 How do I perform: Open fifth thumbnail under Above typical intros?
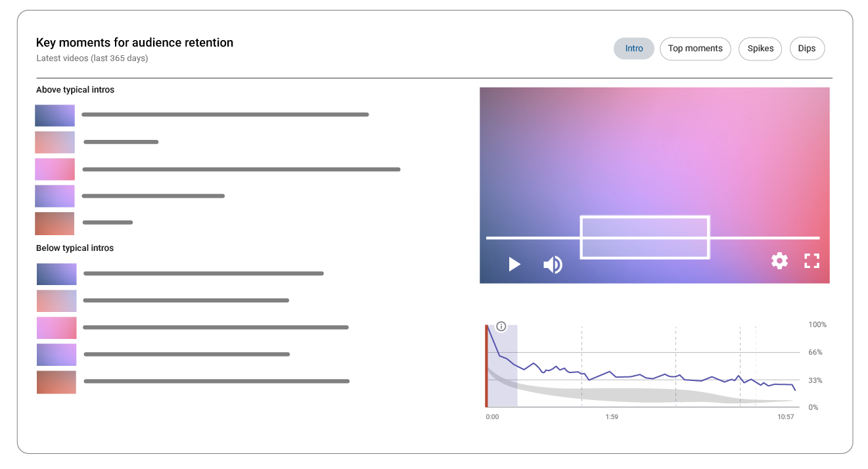pos(55,223)
